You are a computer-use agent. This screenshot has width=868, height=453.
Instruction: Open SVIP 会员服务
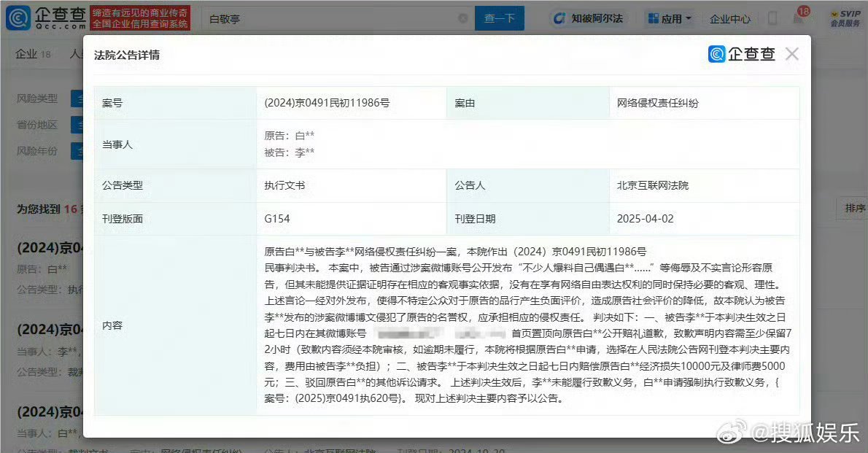click(x=845, y=18)
